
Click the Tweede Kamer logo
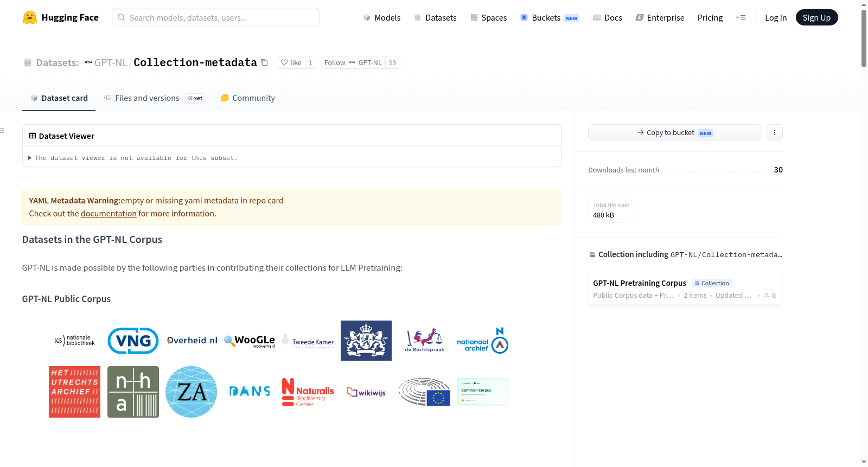pyautogui.click(x=308, y=341)
